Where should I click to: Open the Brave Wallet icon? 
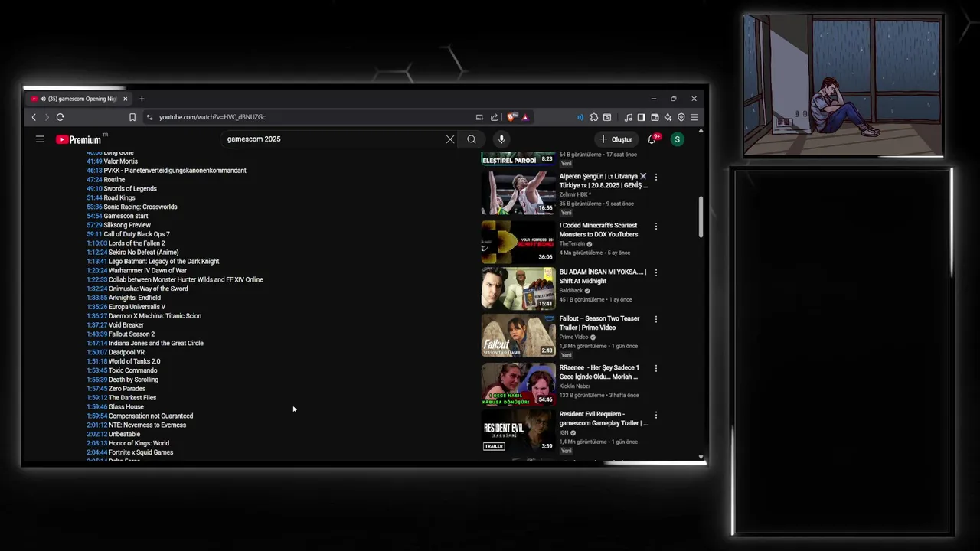pyautogui.click(x=655, y=117)
